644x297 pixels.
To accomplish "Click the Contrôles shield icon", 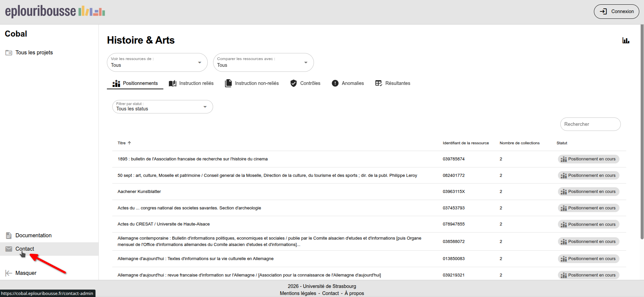I will click(293, 83).
